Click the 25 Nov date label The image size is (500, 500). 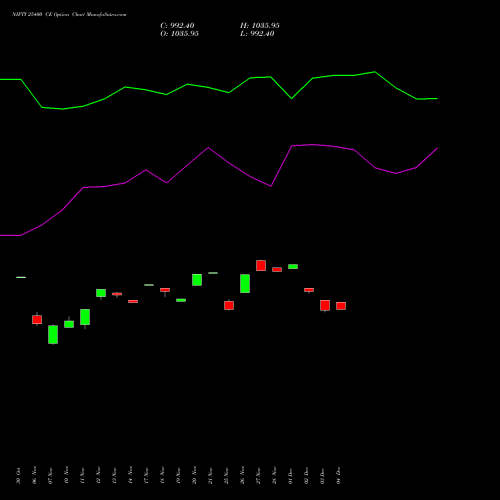pyautogui.click(x=226, y=476)
